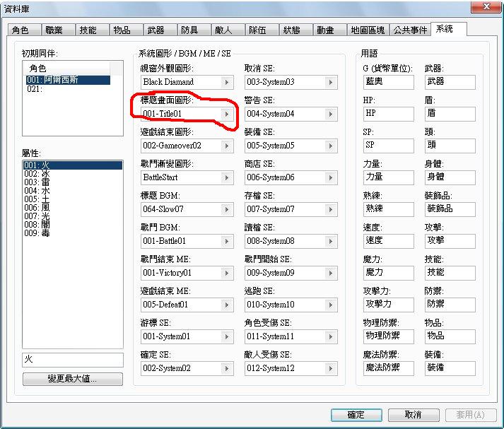The width and height of the screenshot is (504, 429).
Task: Open the 戰鬥開始 SE 009-System09 picker arrow
Action: coord(331,273)
